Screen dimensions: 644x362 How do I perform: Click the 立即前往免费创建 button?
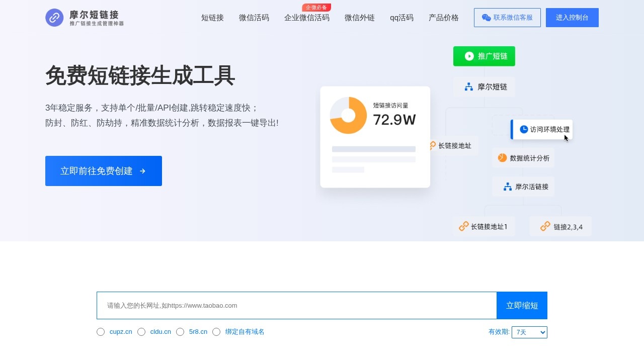coord(103,171)
